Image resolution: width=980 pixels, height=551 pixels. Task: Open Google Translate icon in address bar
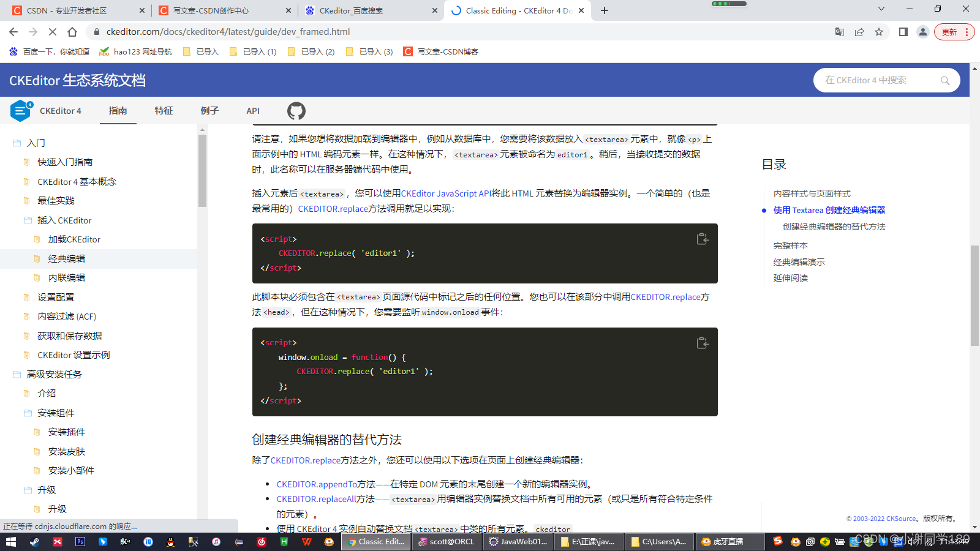coord(839,32)
